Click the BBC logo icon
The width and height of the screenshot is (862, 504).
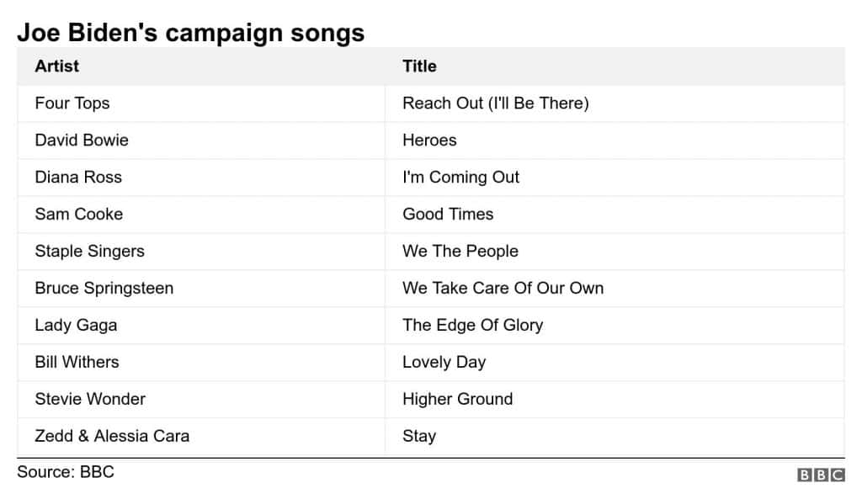[x=821, y=475]
